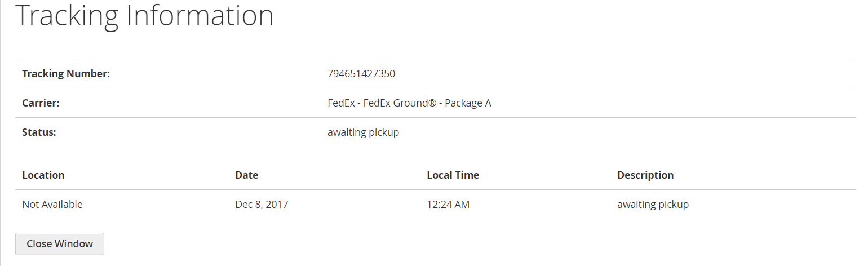Click the 12:24 AM time cell

(x=448, y=205)
